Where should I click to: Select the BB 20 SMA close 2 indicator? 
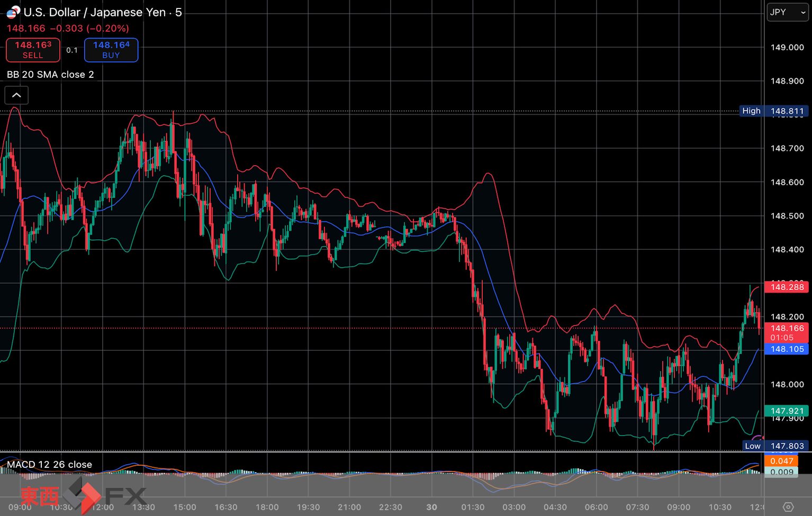[50, 75]
